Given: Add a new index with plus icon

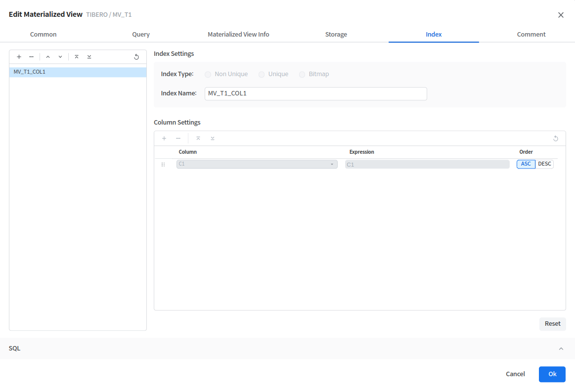Looking at the screenshot, I should [x=19, y=57].
